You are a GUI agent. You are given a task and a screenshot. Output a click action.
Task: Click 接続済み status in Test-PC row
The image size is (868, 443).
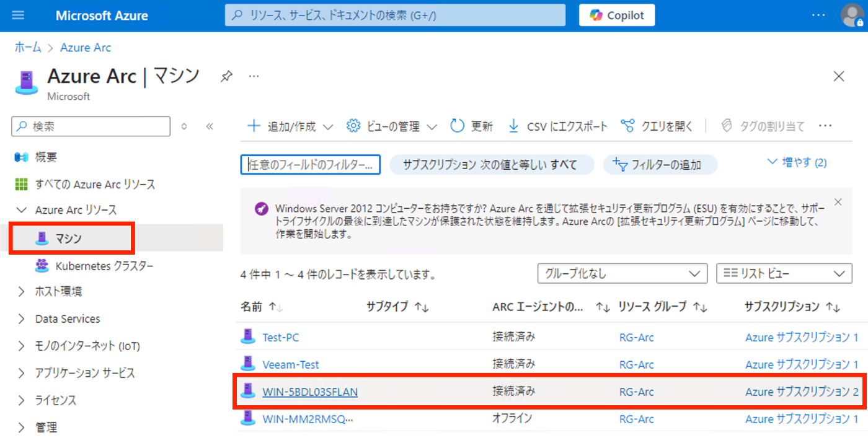coord(513,337)
